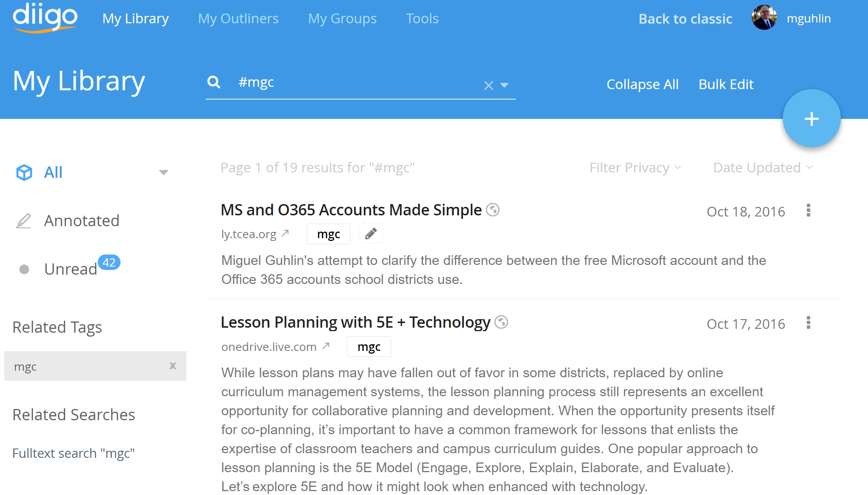Click the Unread dot icon
Image resolution: width=868 pixels, height=495 pixels.
point(24,269)
